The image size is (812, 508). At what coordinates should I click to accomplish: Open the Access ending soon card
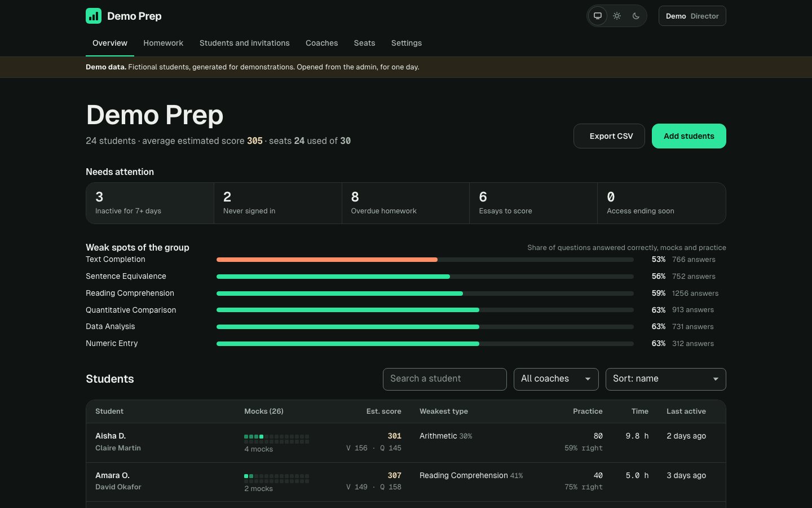pos(661,203)
